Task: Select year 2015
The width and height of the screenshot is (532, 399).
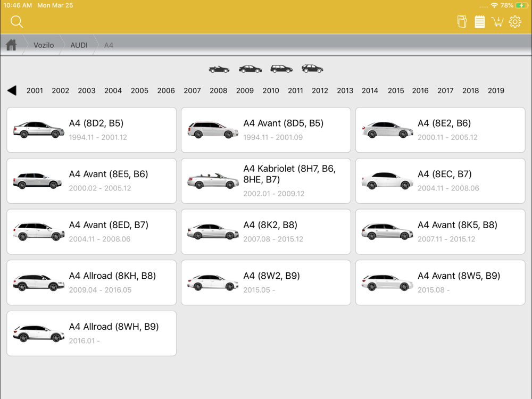Action: pos(396,90)
